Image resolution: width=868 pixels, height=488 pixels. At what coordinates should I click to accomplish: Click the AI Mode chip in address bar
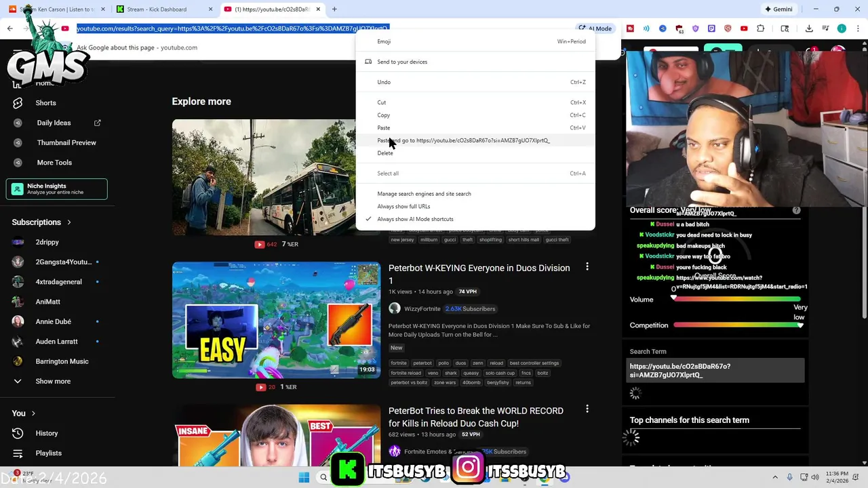pyautogui.click(x=595, y=28)
